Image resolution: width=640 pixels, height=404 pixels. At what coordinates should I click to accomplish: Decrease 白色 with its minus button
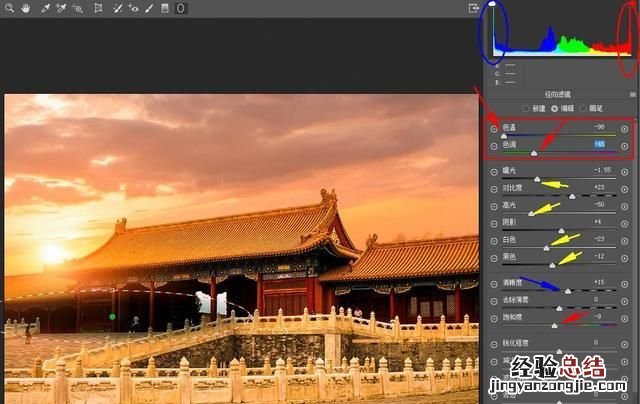(x=494, y=241)
